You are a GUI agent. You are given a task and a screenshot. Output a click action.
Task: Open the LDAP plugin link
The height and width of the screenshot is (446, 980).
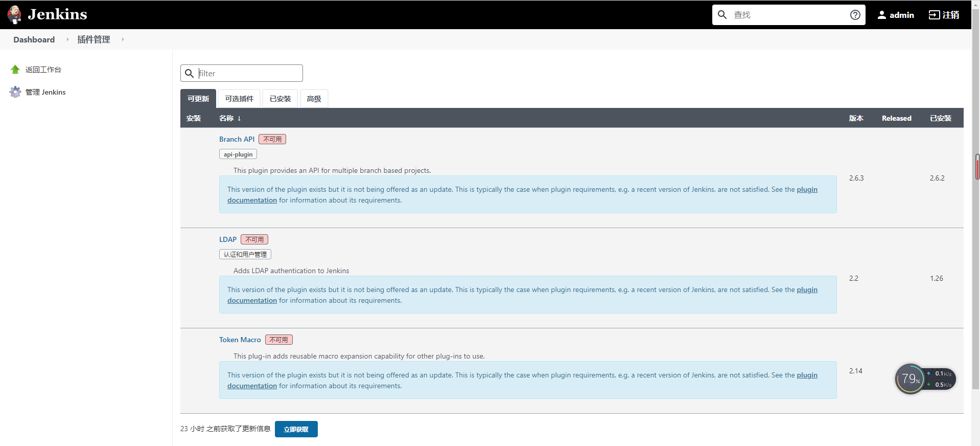pos(228,239)
